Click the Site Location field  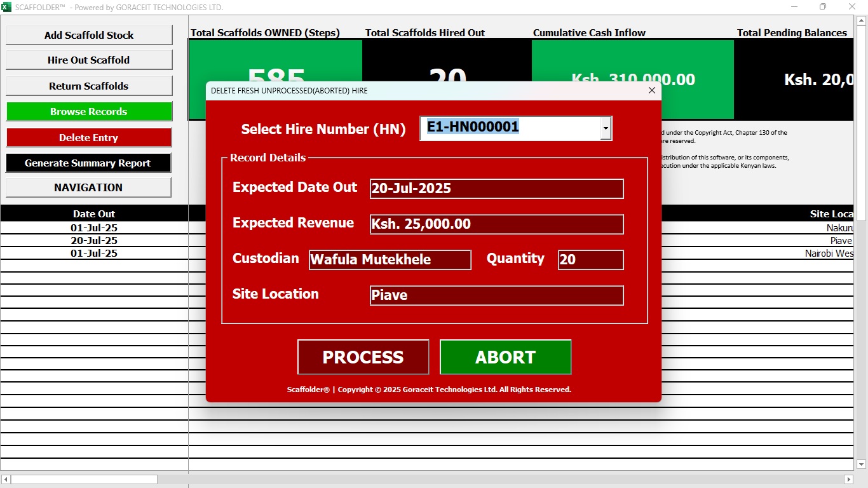pyautogui.click(x=496, y=295)
